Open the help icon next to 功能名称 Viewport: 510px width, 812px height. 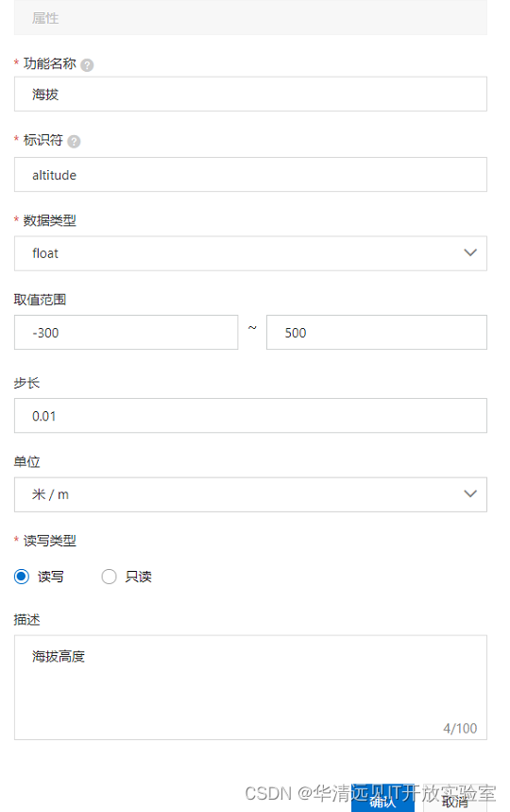(x=87, y=65)
